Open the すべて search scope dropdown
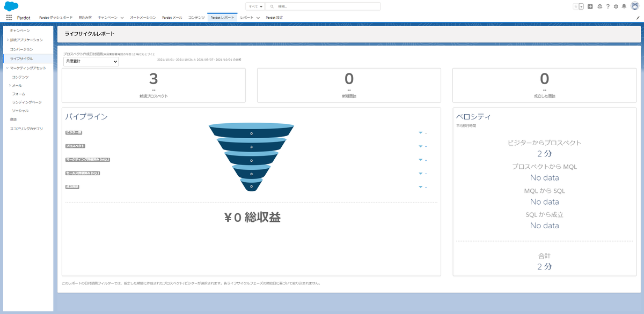The height and width of the screenshot is (314, 644). click(x=255, y=6)
